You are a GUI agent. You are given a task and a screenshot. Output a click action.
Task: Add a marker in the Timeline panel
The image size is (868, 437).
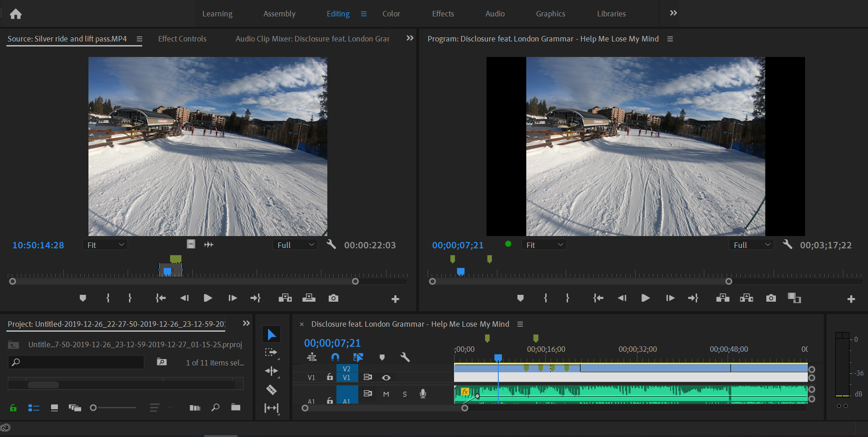click(x=382, y=358)
